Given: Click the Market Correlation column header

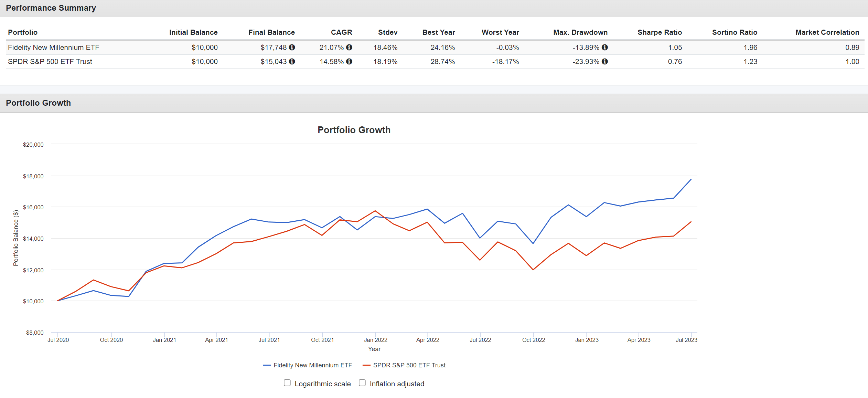Looking at the screenshot, I should pos(827,32).
